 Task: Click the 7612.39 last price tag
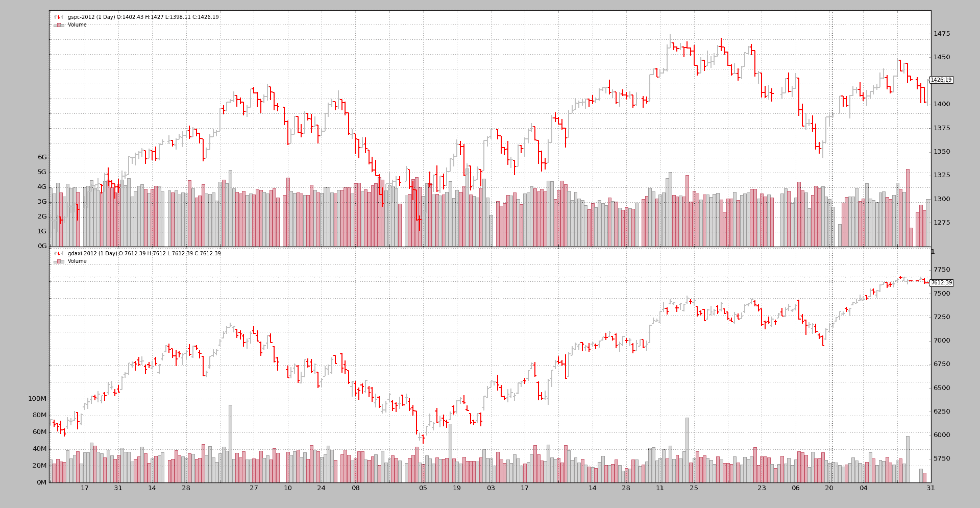(x=941, y=283)
